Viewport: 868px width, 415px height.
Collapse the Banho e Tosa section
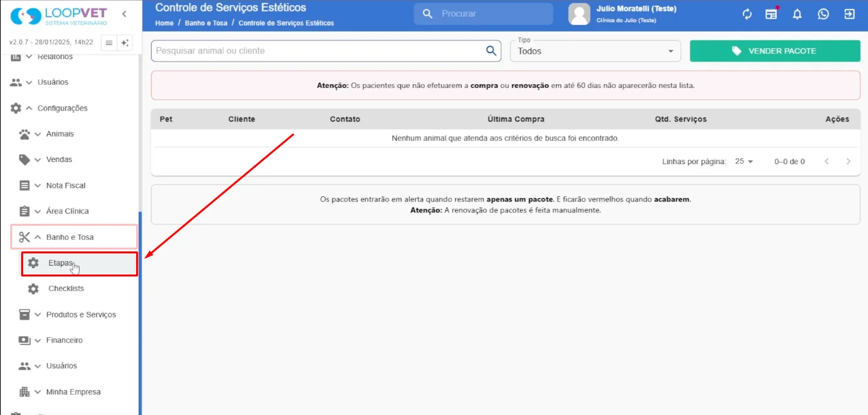click(74, 237)
